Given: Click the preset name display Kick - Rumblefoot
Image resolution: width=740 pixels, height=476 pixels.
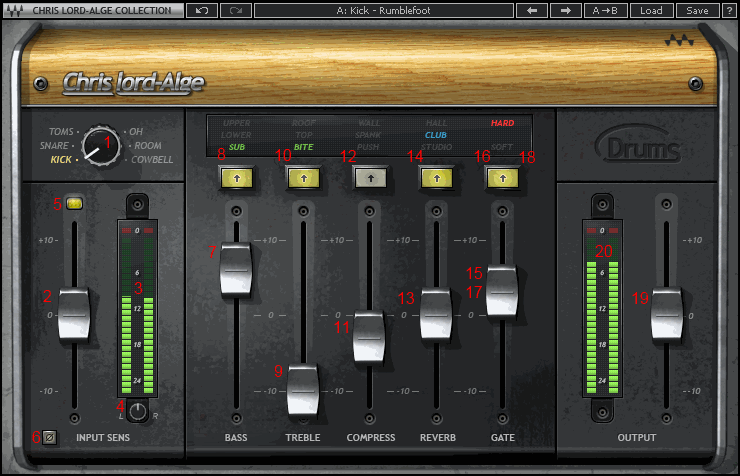Looking at the screenshot, I should [x=384, y=11].
